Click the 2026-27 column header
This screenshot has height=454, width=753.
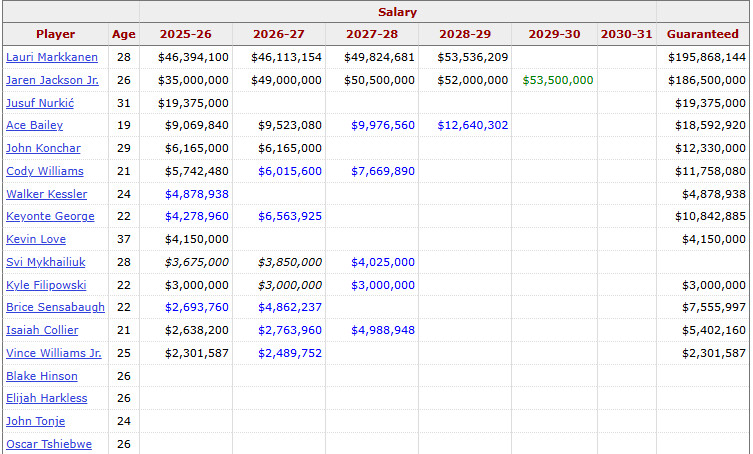click(x=279, y=34)
